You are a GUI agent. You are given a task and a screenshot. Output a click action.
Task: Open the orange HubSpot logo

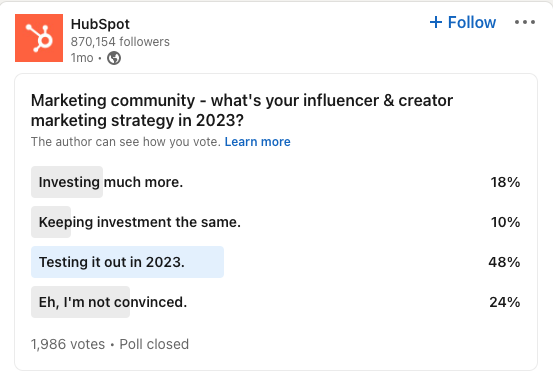click(39, 38)
